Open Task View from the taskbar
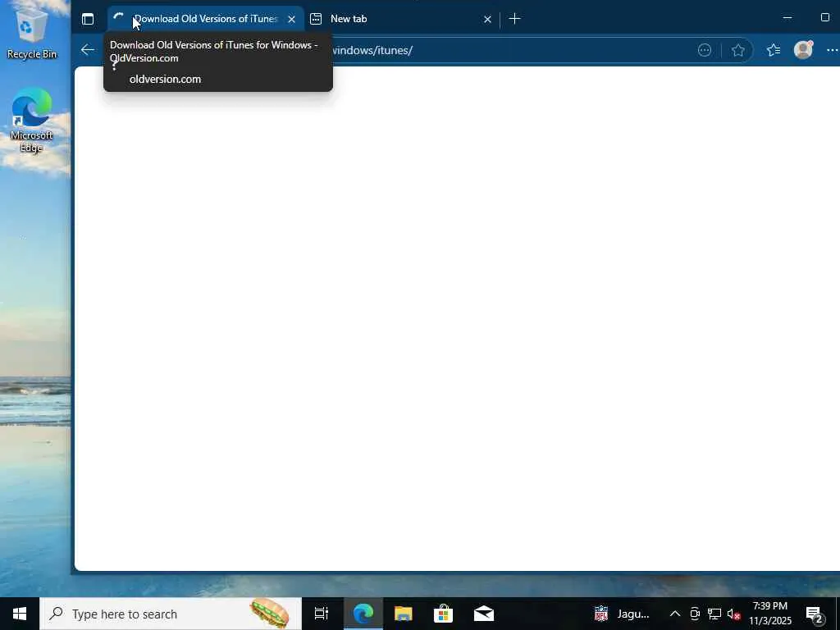This screenshot has width=840, height=630. [321, 614]
